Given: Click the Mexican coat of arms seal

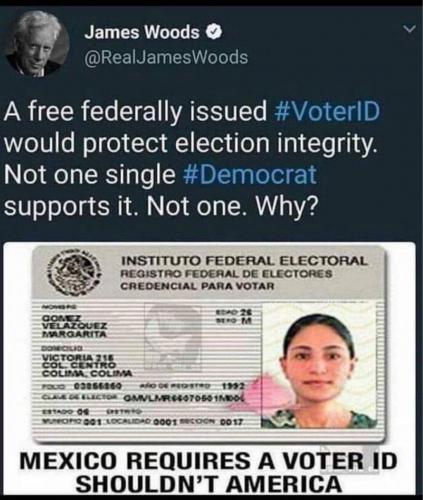Looking at the screenshot, I should (x=74, y=272).
